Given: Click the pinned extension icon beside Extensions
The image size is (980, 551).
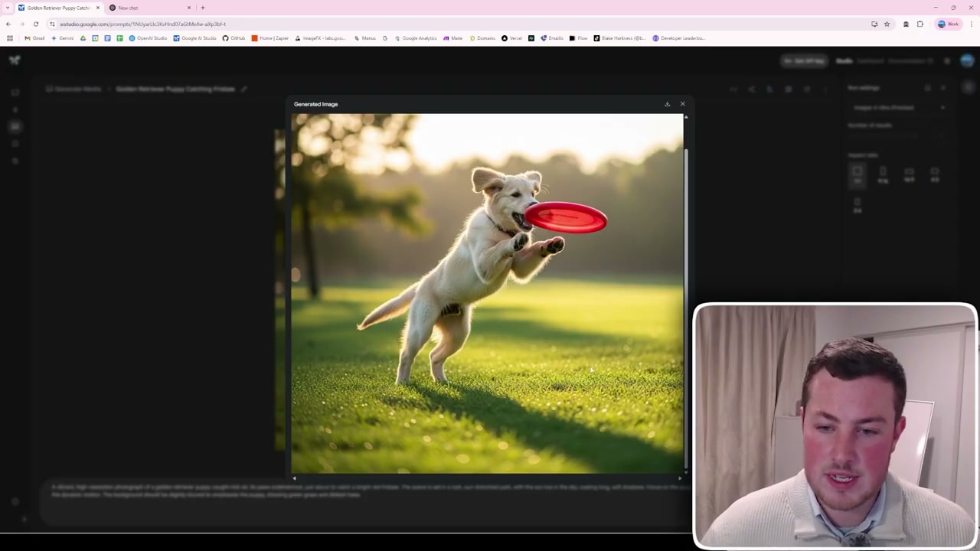Looking at the screenshot, I should click(x=906, y=24).
